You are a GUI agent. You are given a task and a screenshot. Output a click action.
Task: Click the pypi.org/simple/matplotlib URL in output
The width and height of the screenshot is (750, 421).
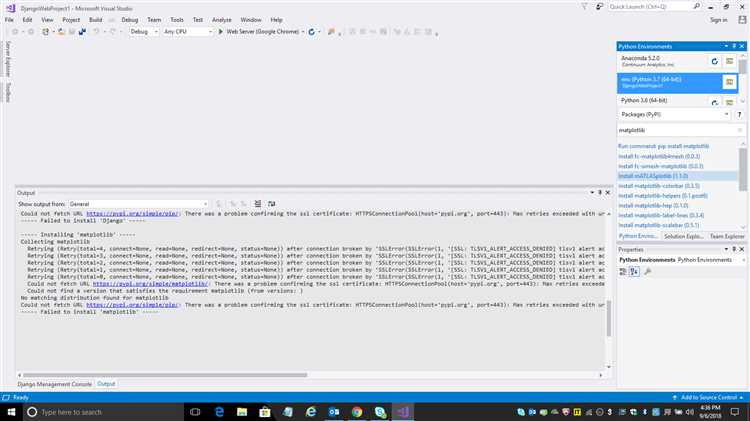pyautogui.click(x=150, y=284)
